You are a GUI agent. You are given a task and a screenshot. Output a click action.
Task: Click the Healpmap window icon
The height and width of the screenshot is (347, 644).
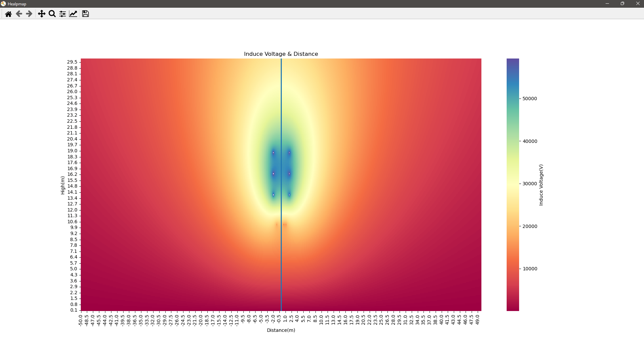click(x=3, y=4)
